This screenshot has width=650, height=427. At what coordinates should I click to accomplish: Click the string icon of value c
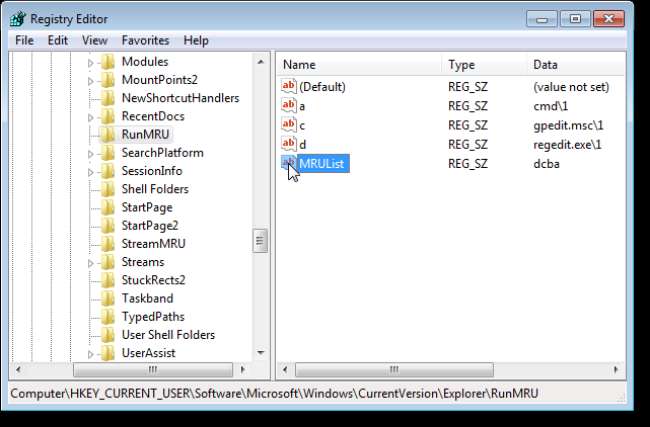pos(289,125)
